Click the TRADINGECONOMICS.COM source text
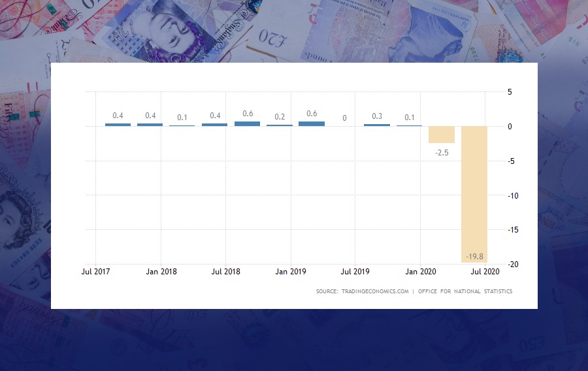Image resolution: width=588 pixels, height=371 pixels. [375, 291]
